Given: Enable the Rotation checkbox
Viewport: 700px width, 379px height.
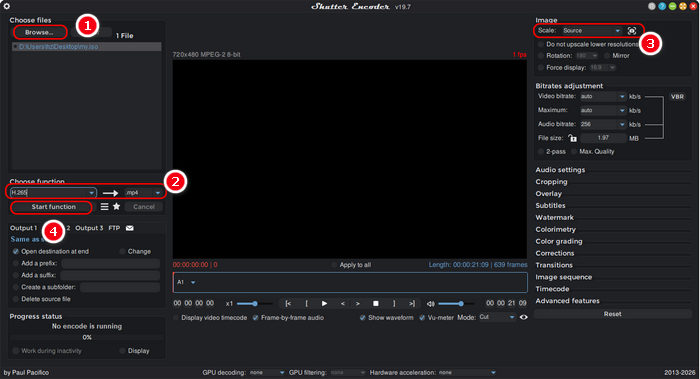Looking at the screenshot, I should point(541,56).
